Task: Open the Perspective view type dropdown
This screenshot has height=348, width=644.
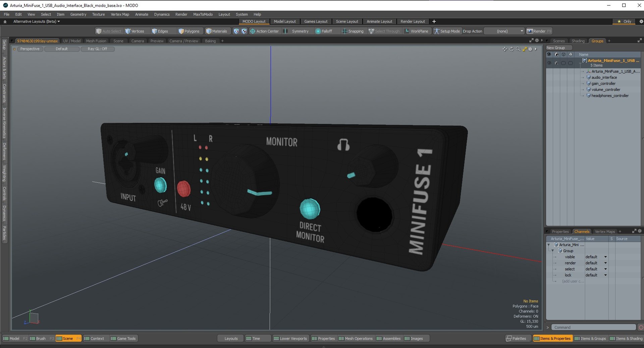Action: click(30, 49)
